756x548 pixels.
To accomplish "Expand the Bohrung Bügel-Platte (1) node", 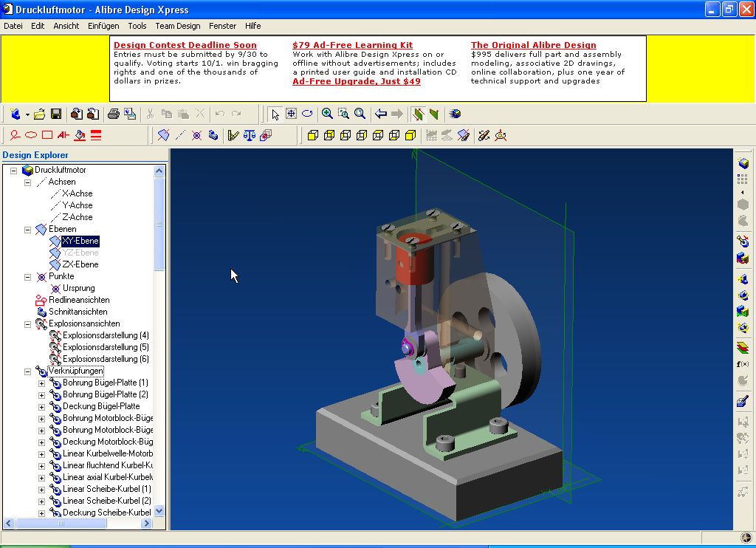I will tap(41, 383).
